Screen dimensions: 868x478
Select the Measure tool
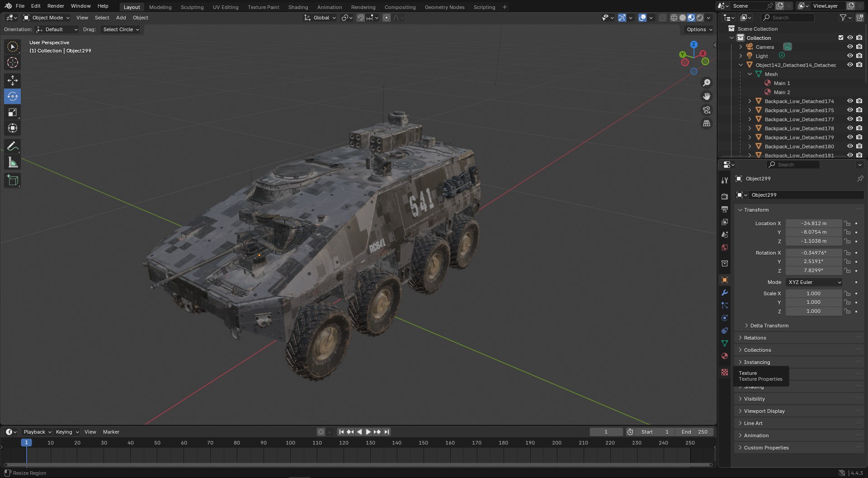pyautogui.click(x=13, y=162)
